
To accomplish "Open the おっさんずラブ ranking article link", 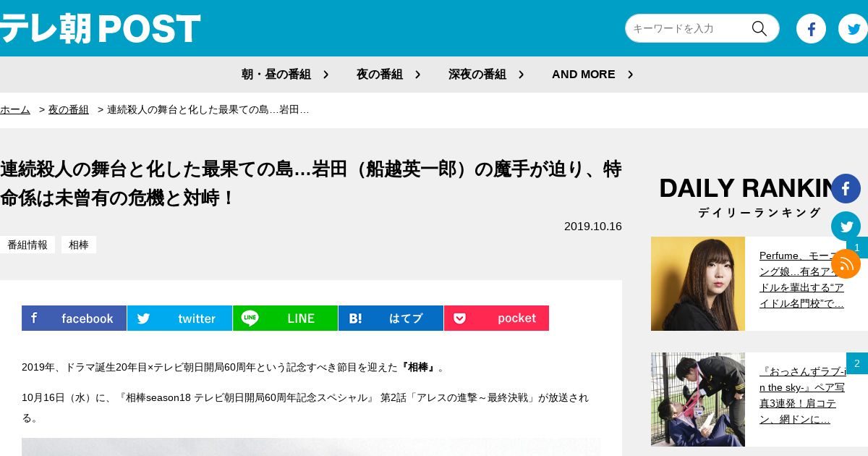I will [x=802, y=395].
